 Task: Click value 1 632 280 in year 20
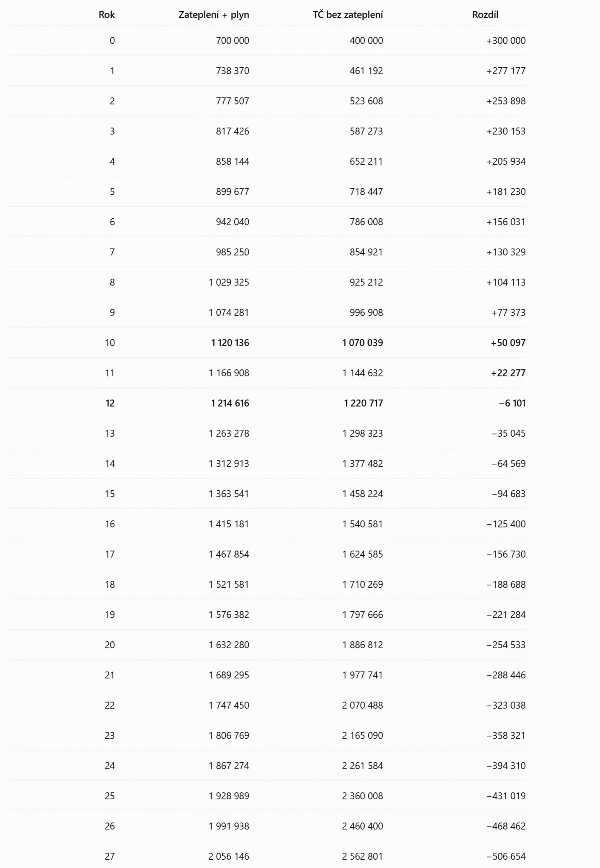229,645
